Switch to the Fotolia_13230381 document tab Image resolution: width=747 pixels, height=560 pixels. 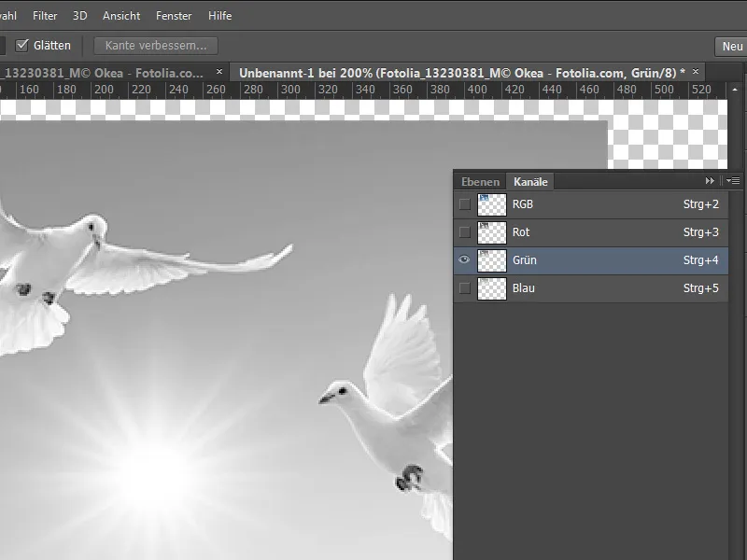[x=104, y=73]
